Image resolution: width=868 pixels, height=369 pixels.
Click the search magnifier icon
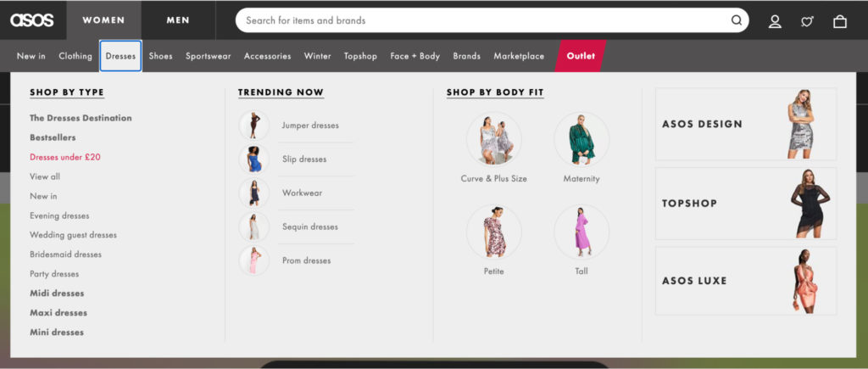pyautogui.click(x=737, y=20)
